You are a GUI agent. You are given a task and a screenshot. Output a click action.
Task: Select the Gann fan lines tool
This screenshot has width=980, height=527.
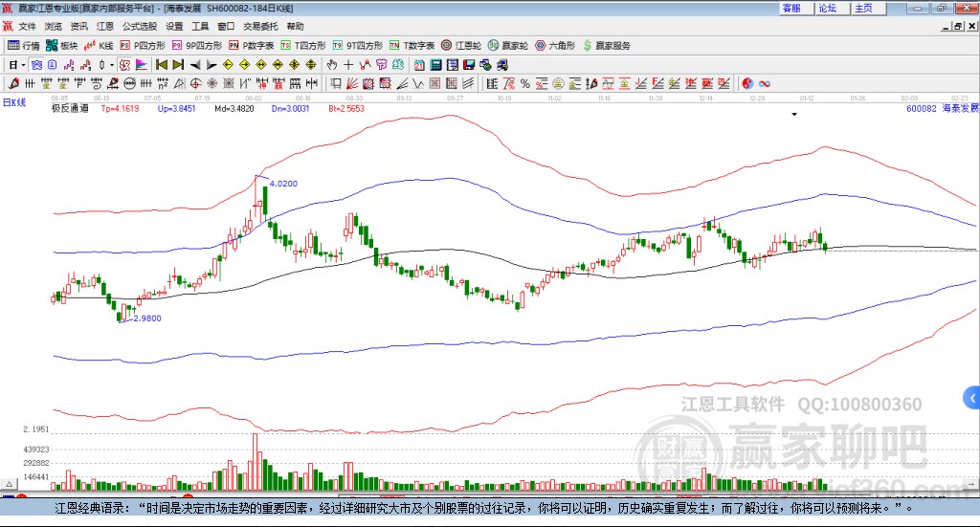351,83
